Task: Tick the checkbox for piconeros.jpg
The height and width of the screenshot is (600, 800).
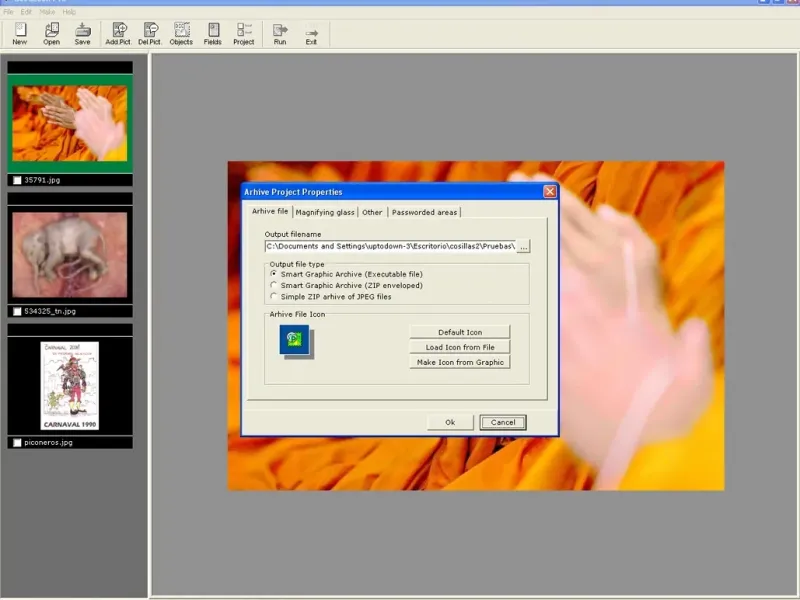Action: pos(17,442)
